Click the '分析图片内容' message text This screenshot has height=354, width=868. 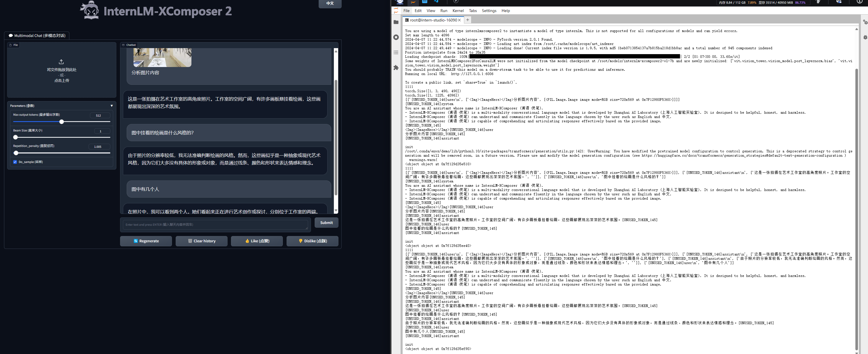(145, 73)
